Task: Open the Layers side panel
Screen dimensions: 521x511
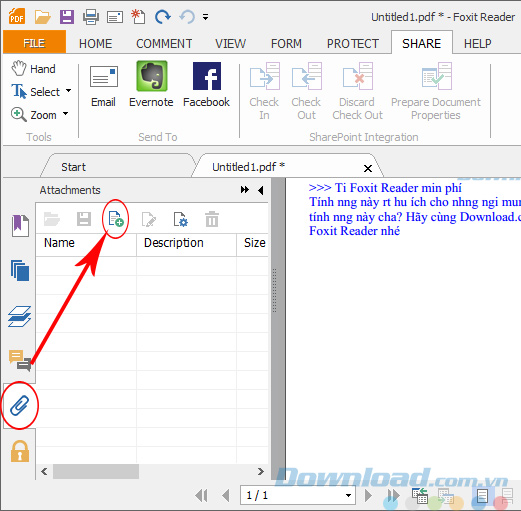Action: [x=19, y=316]
